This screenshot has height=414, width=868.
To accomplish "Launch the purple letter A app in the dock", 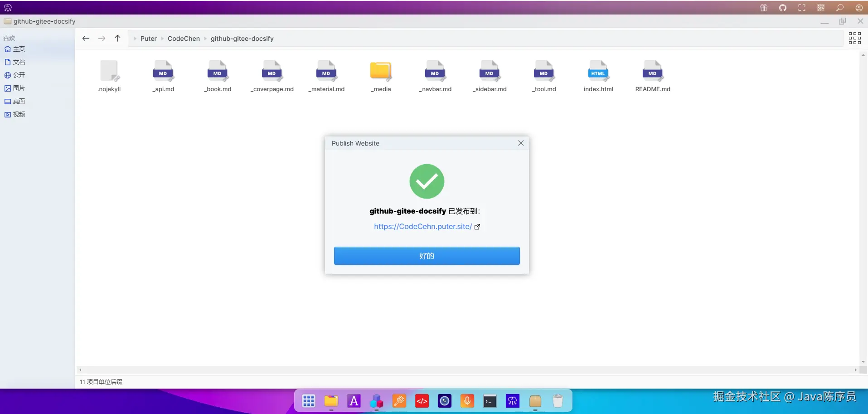I will coord(354,401).
